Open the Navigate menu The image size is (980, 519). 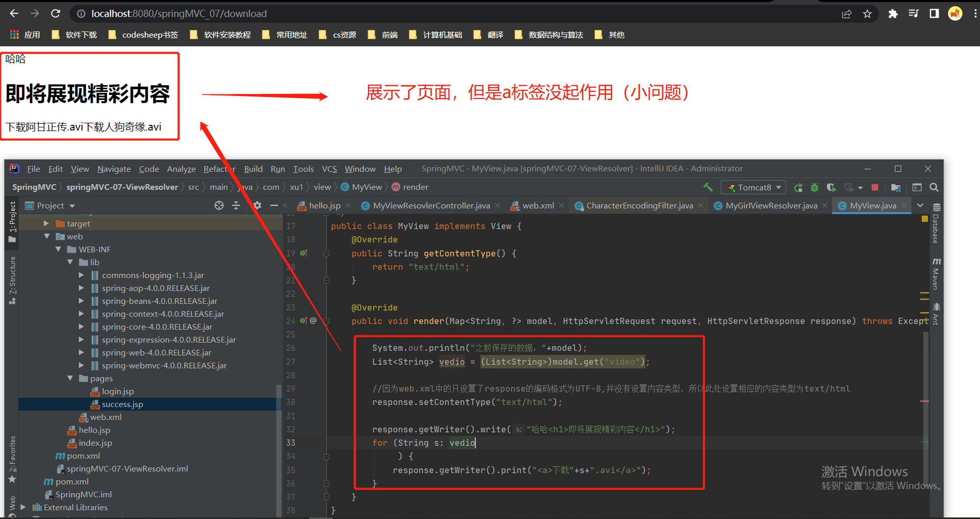pyautogui.click(x=114, y=169)
